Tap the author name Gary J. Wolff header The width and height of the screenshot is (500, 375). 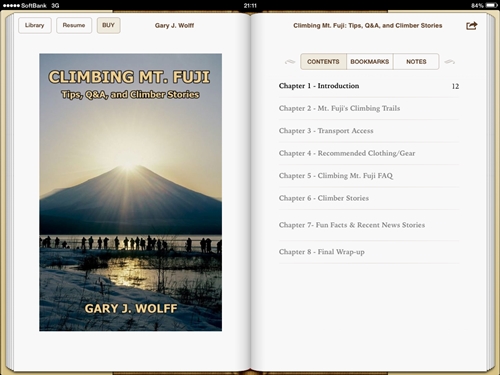[x=174, y=26]
